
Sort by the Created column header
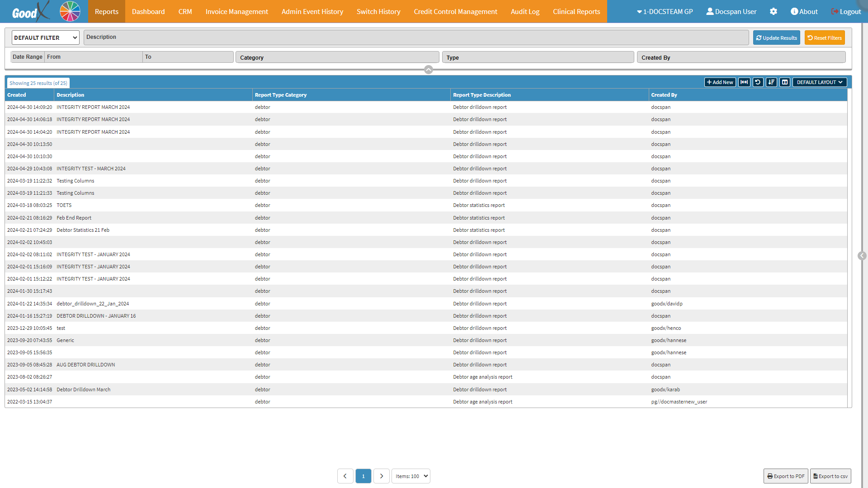pyautogui.click(x=29, y=95)
